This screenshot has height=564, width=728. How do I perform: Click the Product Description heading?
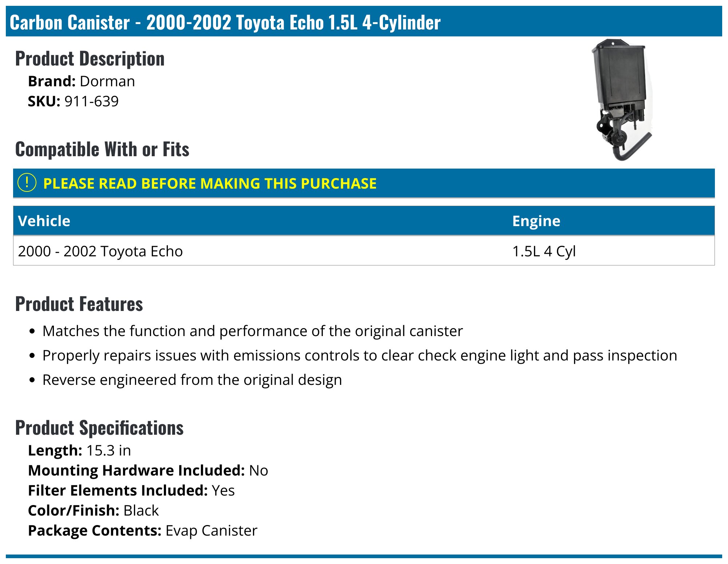click(90, 59)
